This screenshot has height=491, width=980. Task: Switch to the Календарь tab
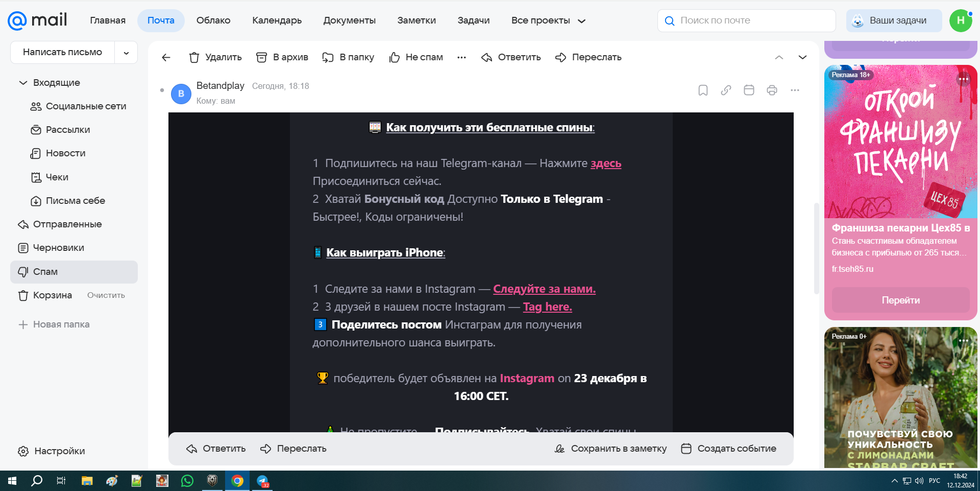point(277,20)
